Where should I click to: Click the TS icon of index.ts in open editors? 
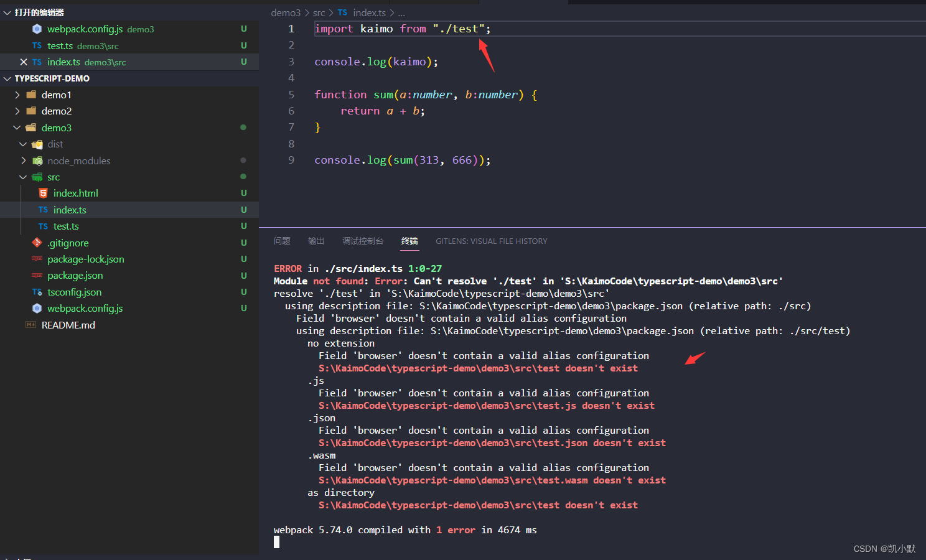pos(37,62)
